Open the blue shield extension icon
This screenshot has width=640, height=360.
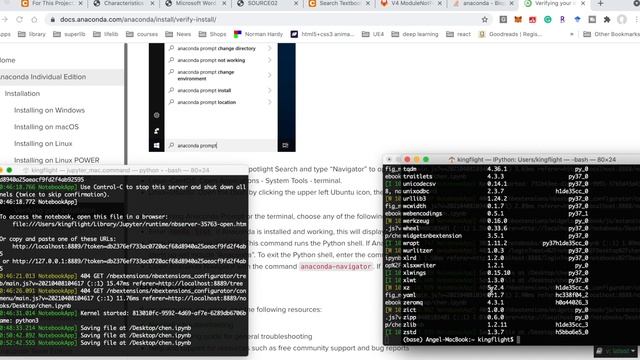[577, 19]
